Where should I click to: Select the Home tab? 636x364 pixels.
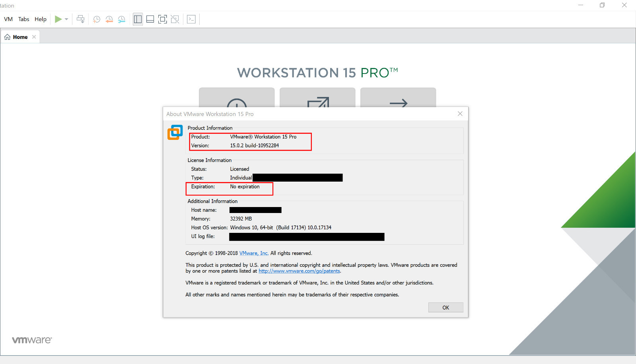point(20,37)
